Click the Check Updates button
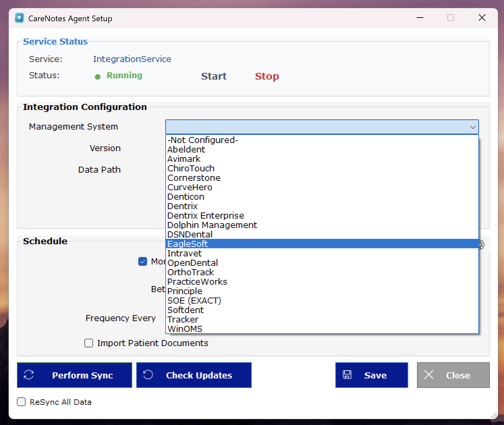Image resolution: width=504 pixels, height=425 pixels. coord(194,375)
